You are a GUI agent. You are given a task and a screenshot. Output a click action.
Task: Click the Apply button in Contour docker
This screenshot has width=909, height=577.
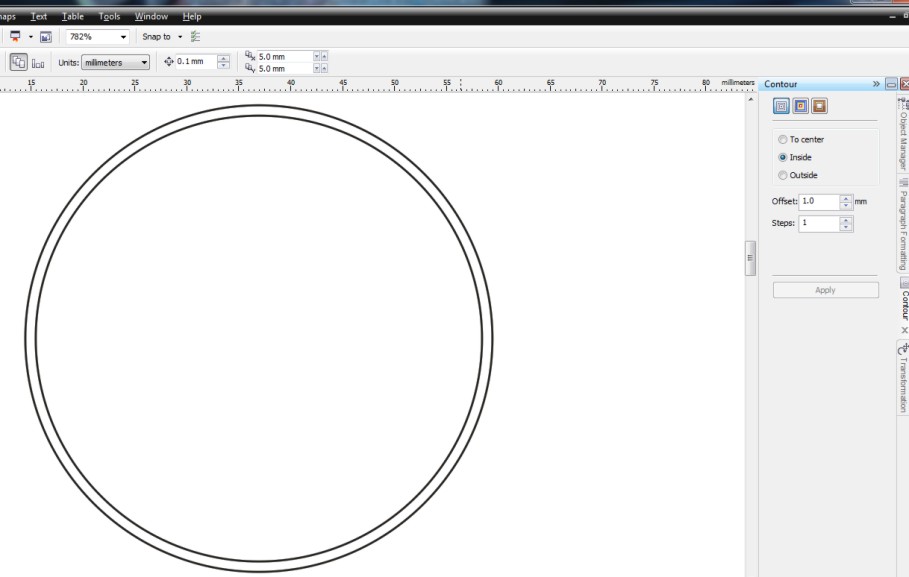pos(826,290)
